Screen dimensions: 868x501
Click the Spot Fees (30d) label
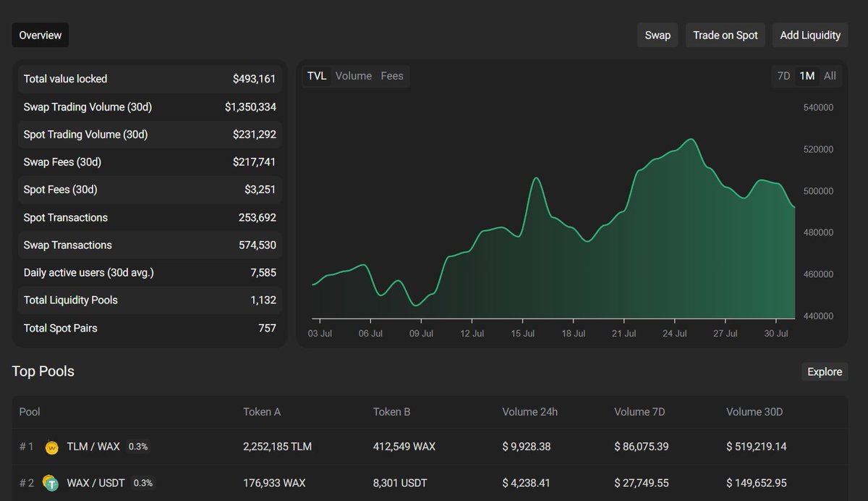click(x=60, y=190)
